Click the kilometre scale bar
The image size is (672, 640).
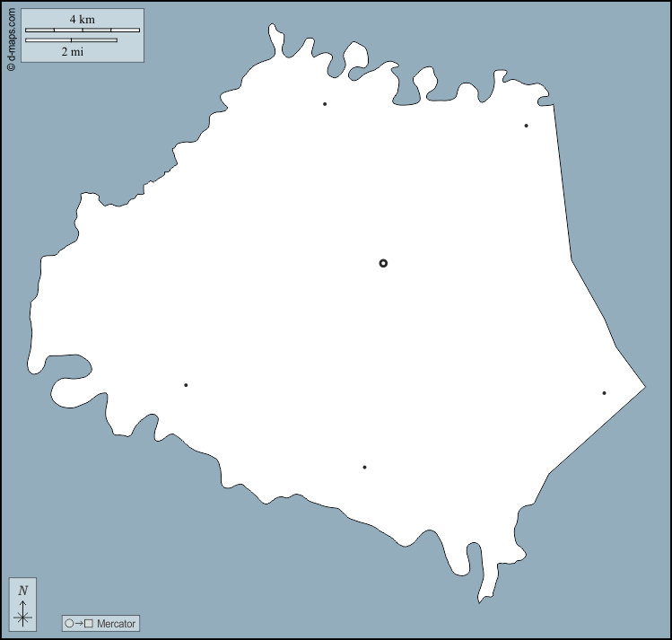(x=82, y=31)
